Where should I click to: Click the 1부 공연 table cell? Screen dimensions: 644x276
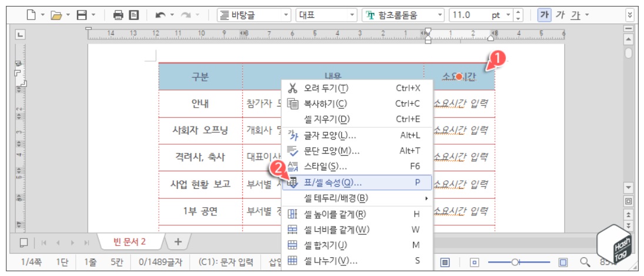tap(200, 211)
